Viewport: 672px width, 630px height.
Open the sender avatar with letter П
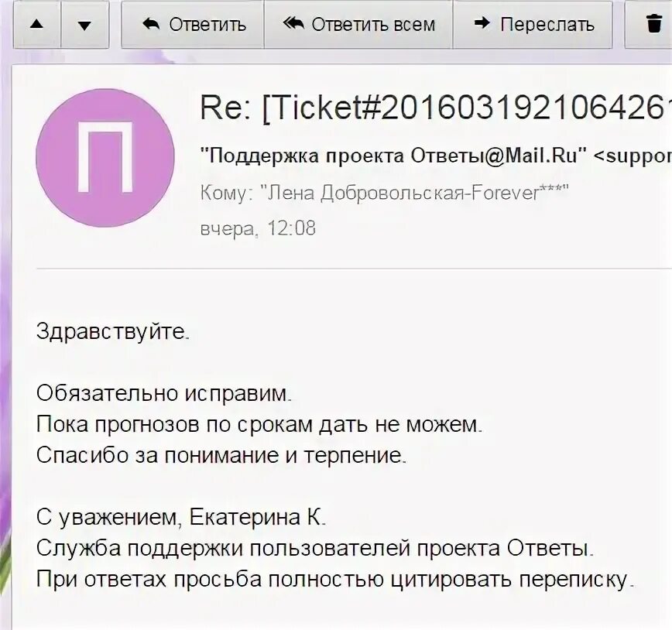105,157
